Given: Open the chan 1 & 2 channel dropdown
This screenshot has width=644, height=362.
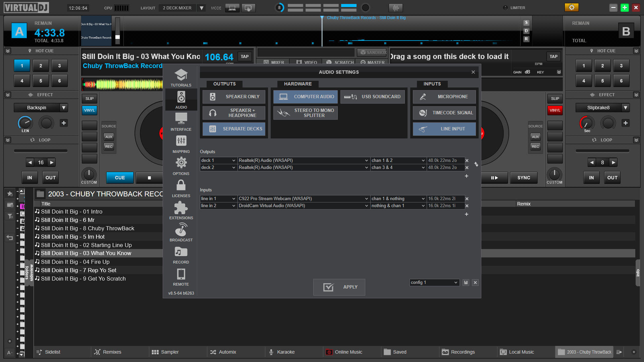Looking at the screenshot, I should tap(398, 161).
